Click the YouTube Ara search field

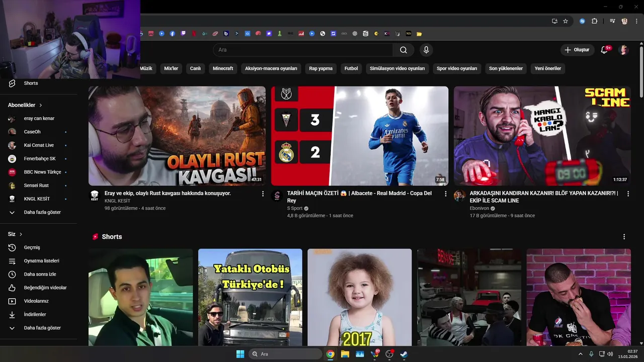coord(303,50)
